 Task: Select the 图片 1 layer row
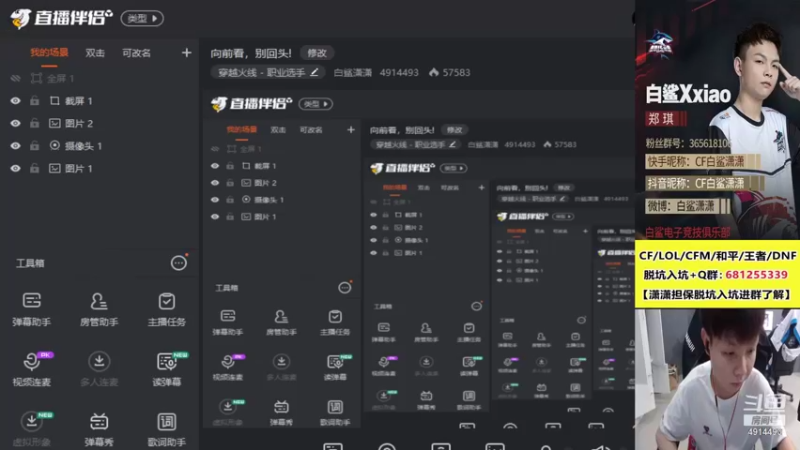click(x=99, y=168)
